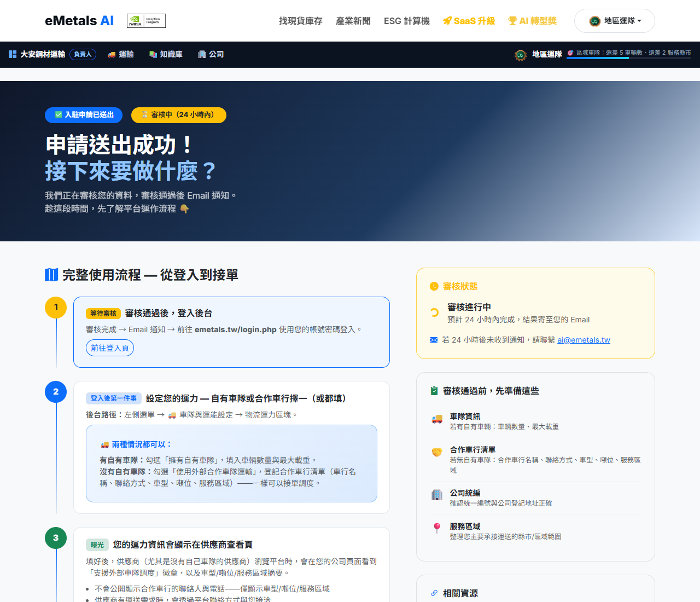Open the 公司 tab
The height and width of the screenshot is (602, 700).
(211, 54)
